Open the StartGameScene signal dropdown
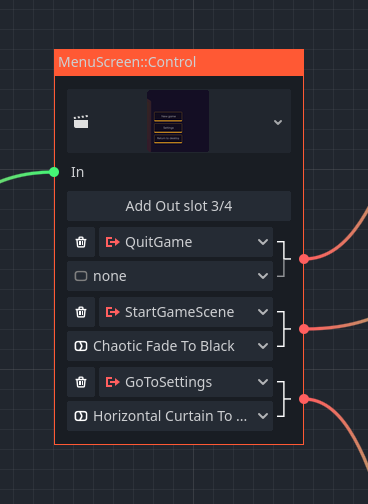Screen dimensions: 368x504 pyautogui.click(x=186, y=312)
